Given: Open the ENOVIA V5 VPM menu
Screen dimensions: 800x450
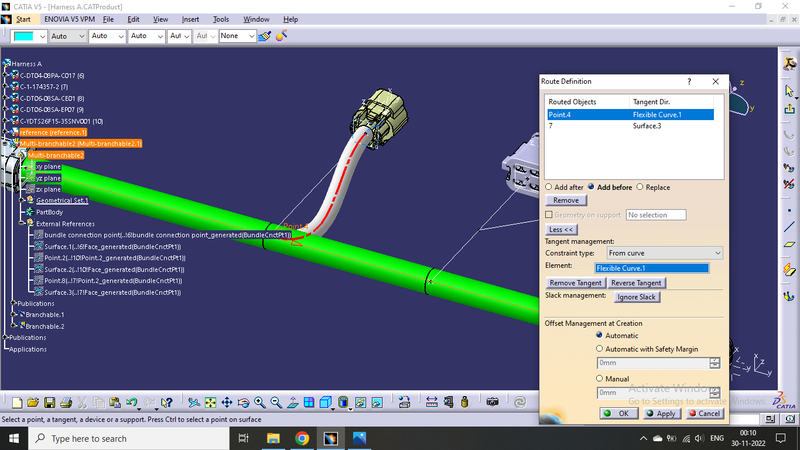Looking at the screenshot, I should (69, 19).
